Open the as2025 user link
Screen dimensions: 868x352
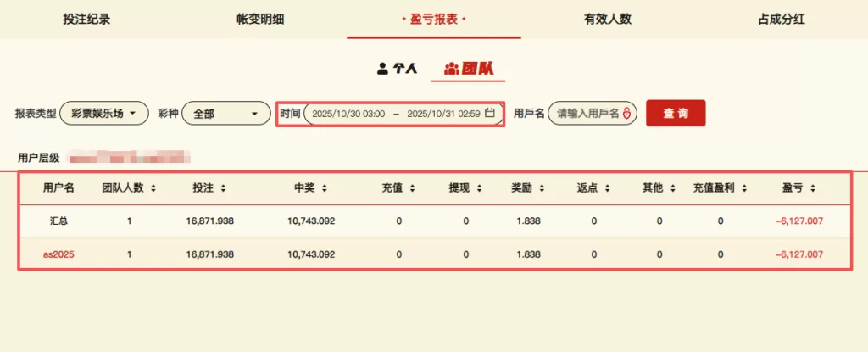58,254
